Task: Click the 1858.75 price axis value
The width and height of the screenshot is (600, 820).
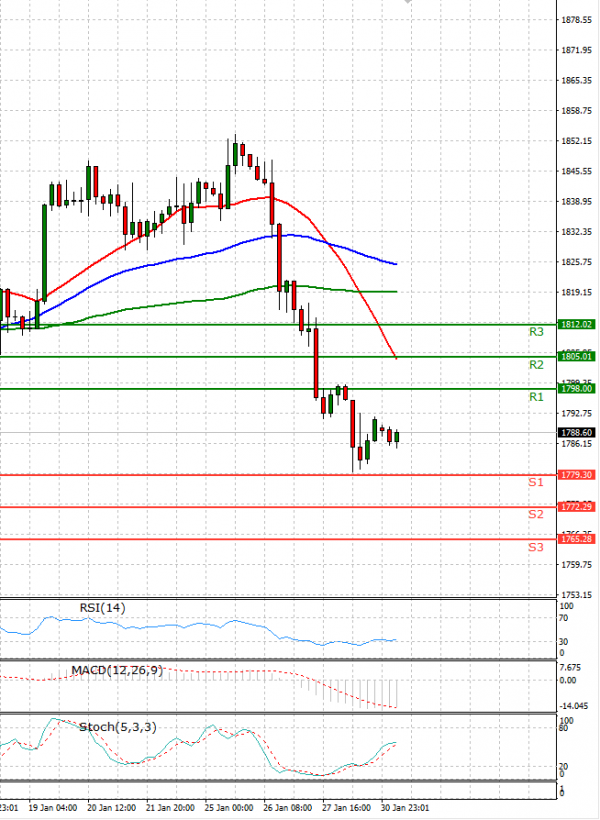Action: (576, 111)
